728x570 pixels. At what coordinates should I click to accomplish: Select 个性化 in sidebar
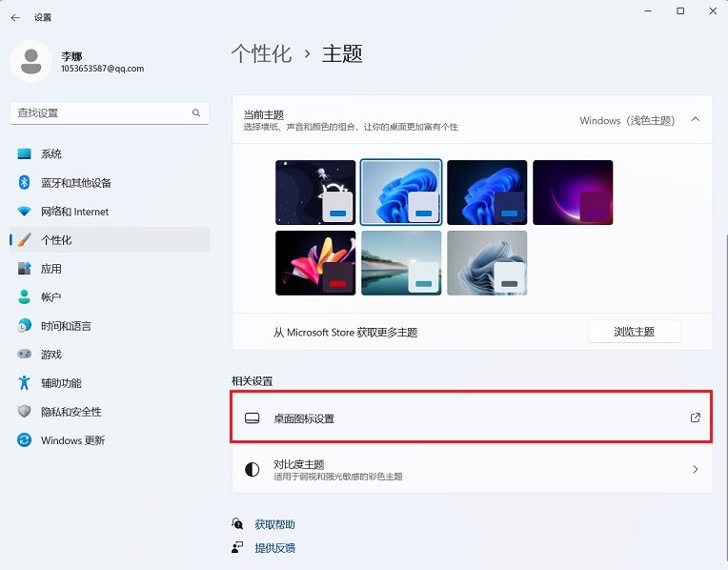point(110,239)
